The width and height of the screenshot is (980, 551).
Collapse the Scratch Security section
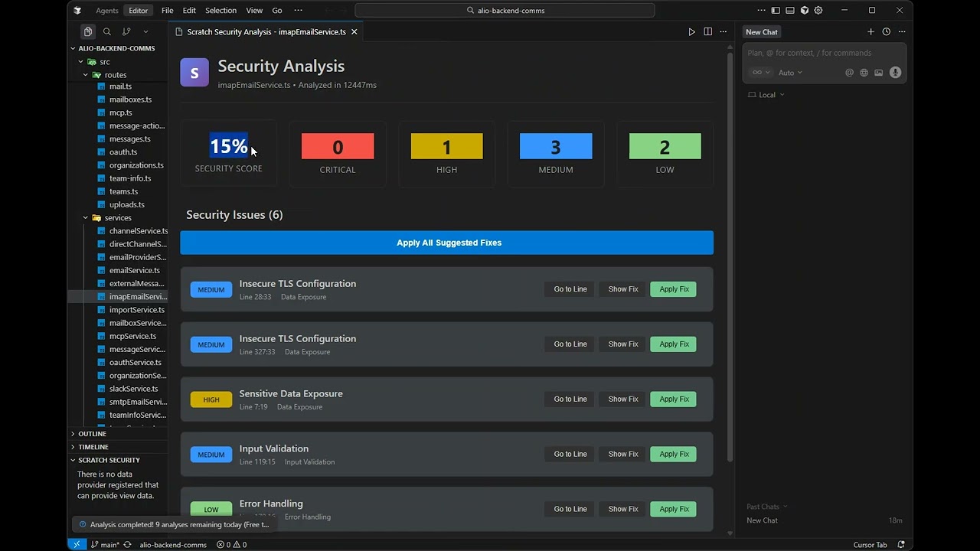(x=109, y=460)
